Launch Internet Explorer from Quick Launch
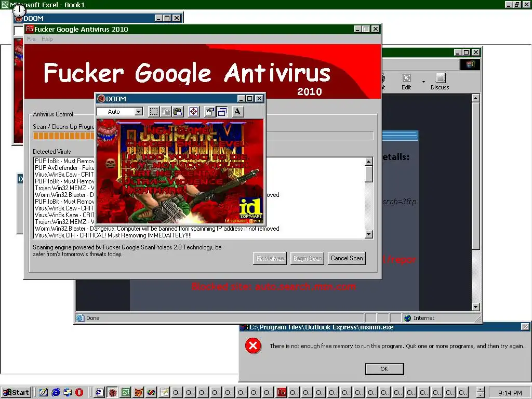The image size is (532, 399). click(56, 392)
